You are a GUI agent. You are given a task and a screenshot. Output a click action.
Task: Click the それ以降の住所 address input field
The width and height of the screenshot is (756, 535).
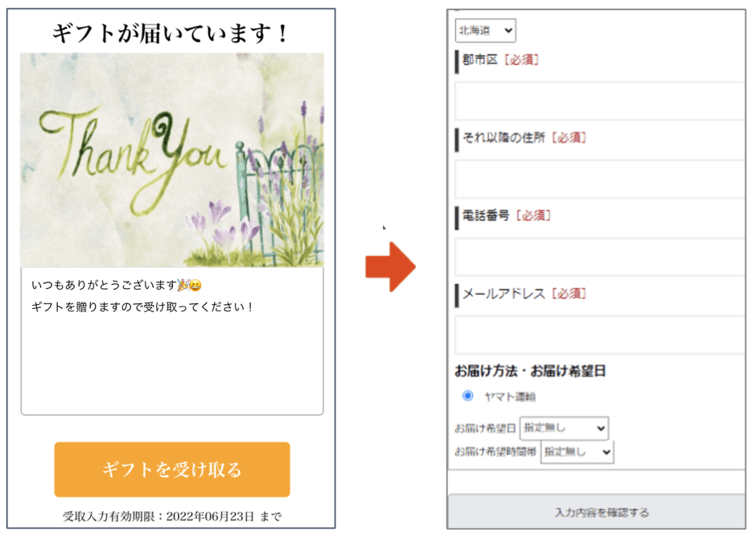tap(599, 179)
